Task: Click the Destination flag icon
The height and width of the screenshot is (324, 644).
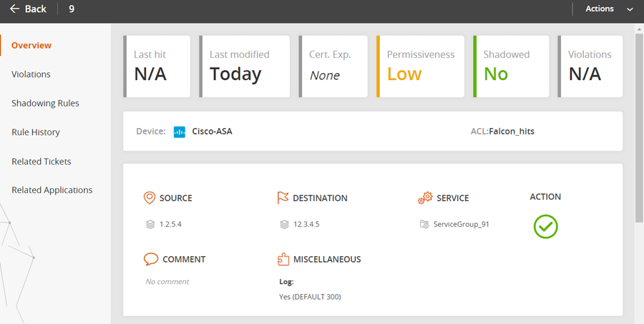Action: click(x=283, y=197)
